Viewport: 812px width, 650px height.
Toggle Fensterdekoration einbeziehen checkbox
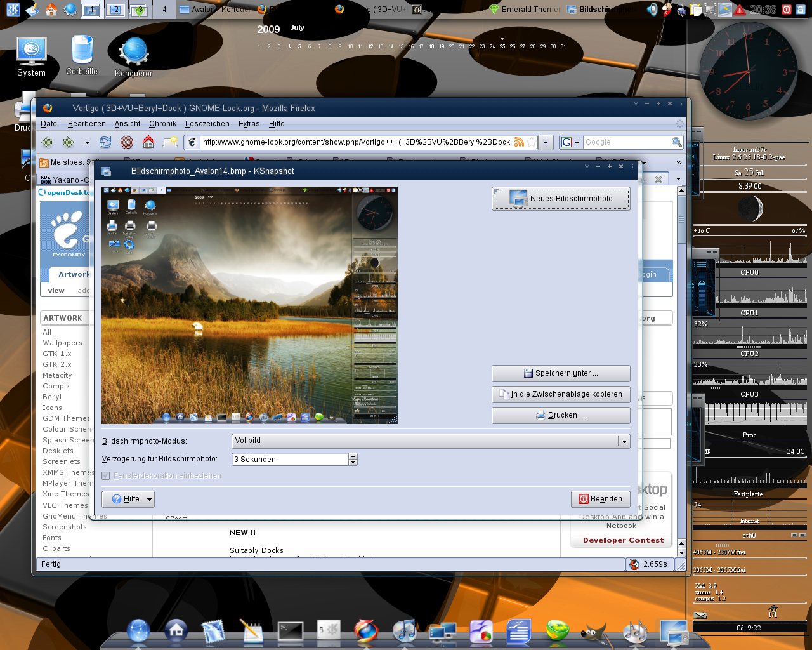(106, 475)
